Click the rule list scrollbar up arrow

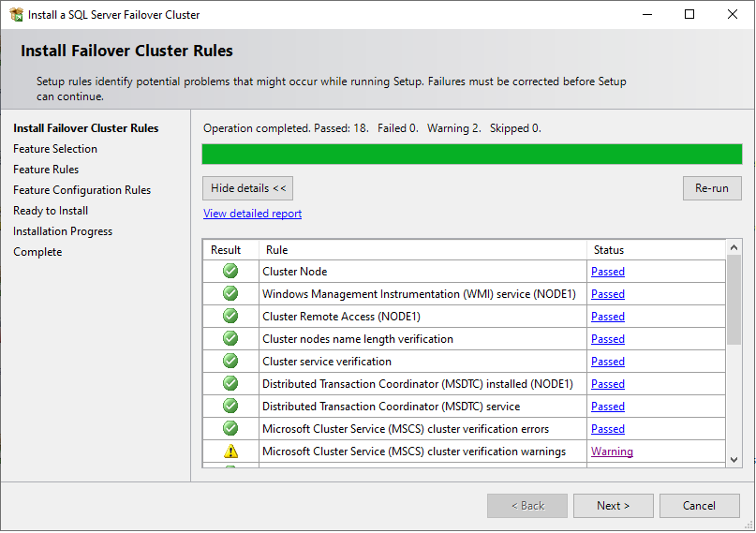pyautogui.click(x=734, y=247)
